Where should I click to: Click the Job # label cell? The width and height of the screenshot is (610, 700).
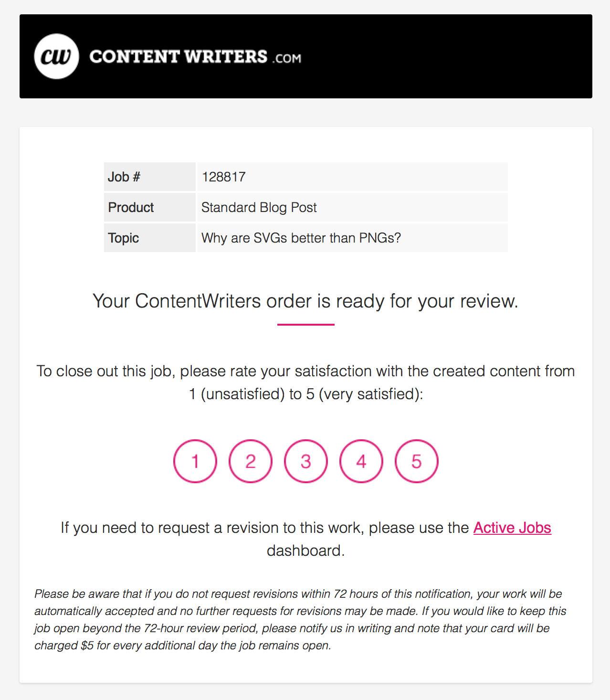tap(150, 177)
